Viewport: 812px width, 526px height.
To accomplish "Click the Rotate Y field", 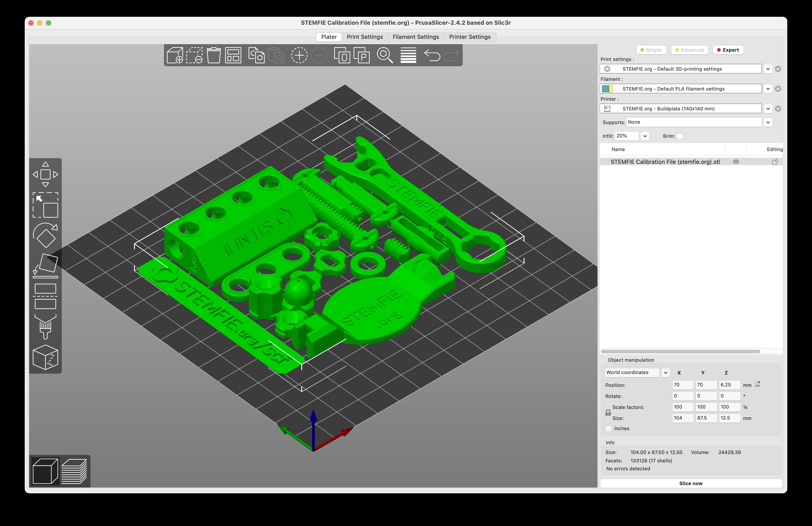I will click(x=706, y=396).
